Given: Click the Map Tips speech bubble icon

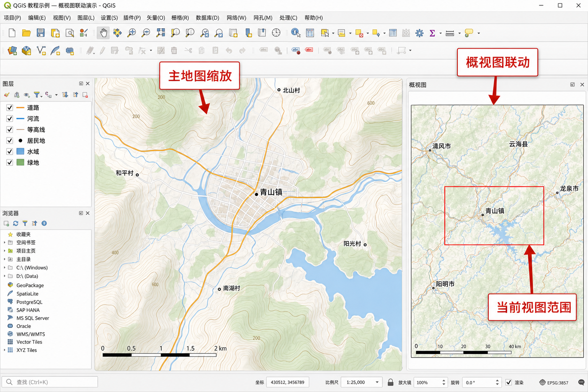Looking at the screenshot, I should click(469, 33).
